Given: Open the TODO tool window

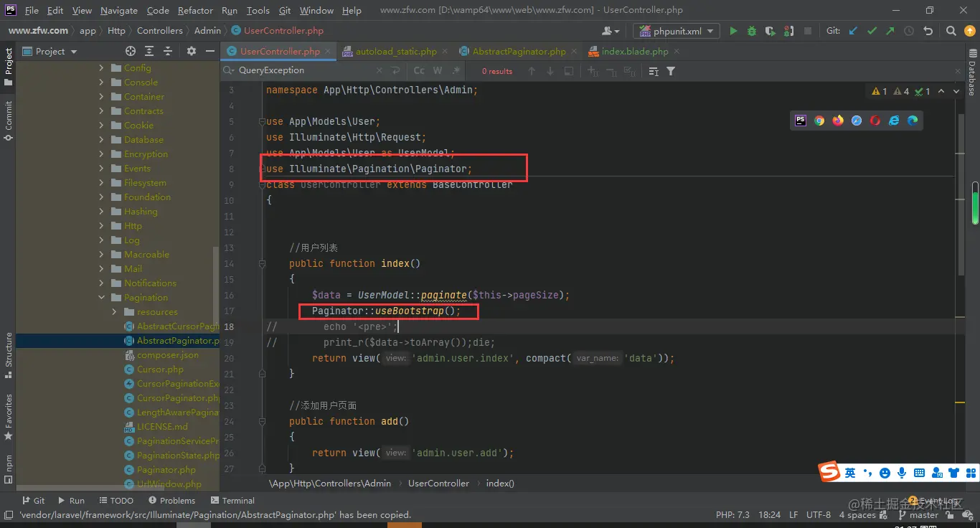Looking at the screenshot, I should [116, 500].
